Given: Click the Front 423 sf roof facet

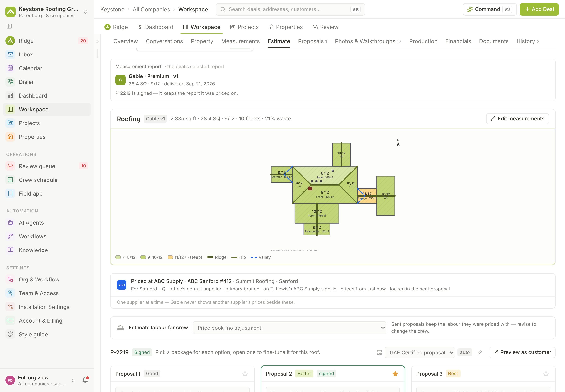Looking at the screenshot, I should [325, 194].
